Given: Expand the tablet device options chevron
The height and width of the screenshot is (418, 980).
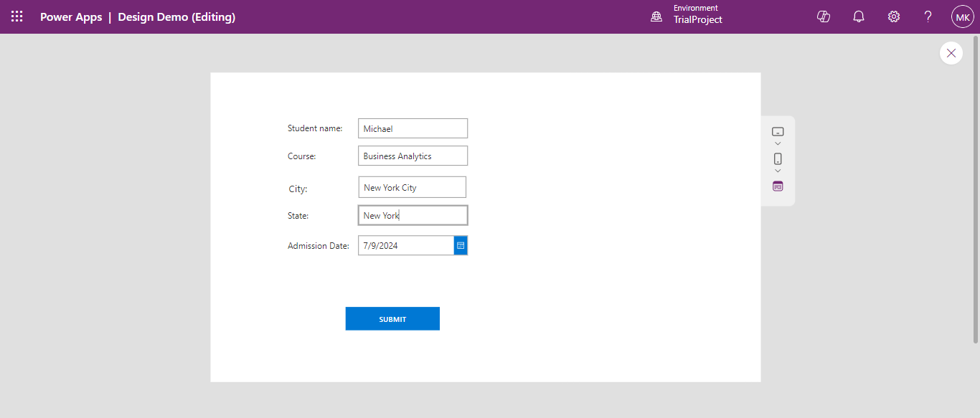Looking at the screenshot, I should tap(778, 144).
